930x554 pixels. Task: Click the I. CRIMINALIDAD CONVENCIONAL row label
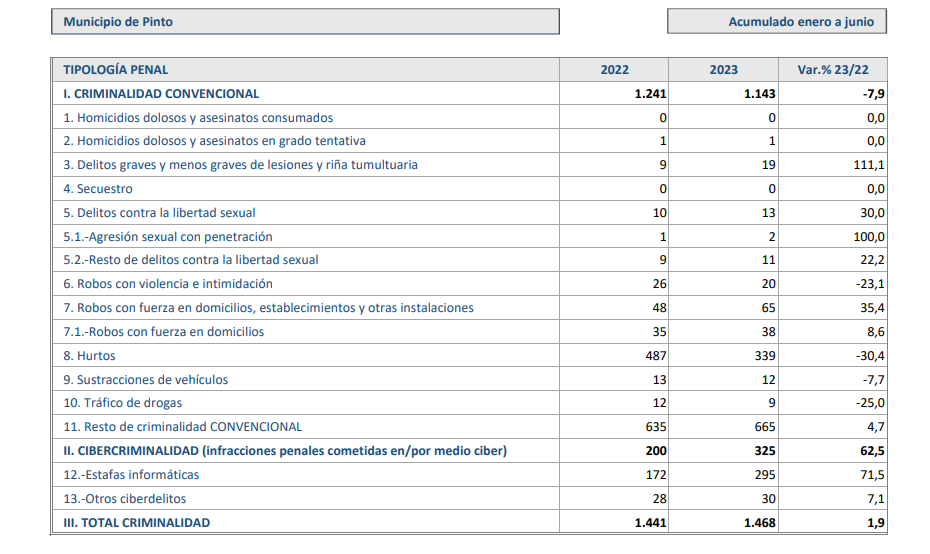click(x=161, y=94)
